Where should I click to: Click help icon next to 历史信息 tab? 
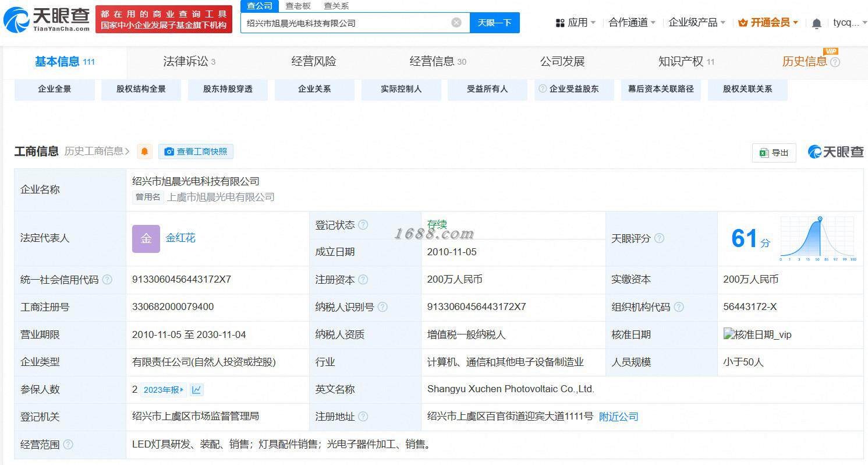point(835,62)
